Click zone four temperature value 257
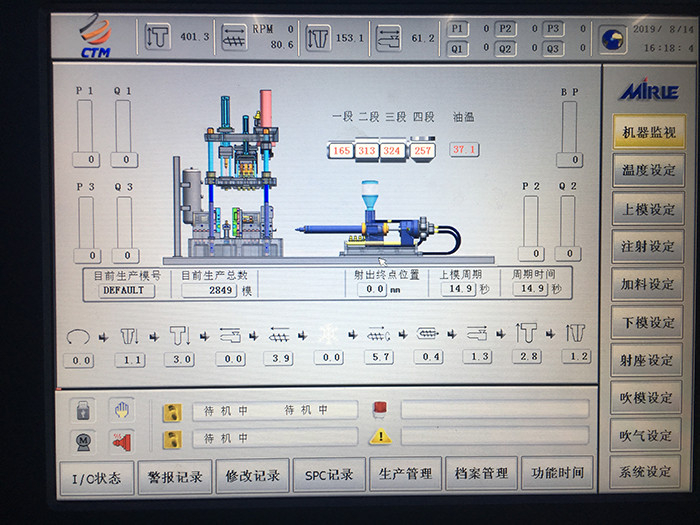 tap(422, 151)
